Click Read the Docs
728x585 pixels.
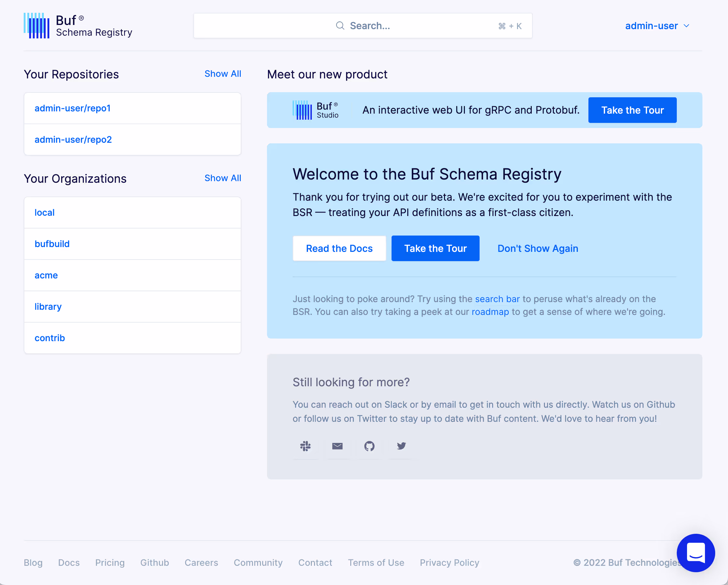(339, 248)
